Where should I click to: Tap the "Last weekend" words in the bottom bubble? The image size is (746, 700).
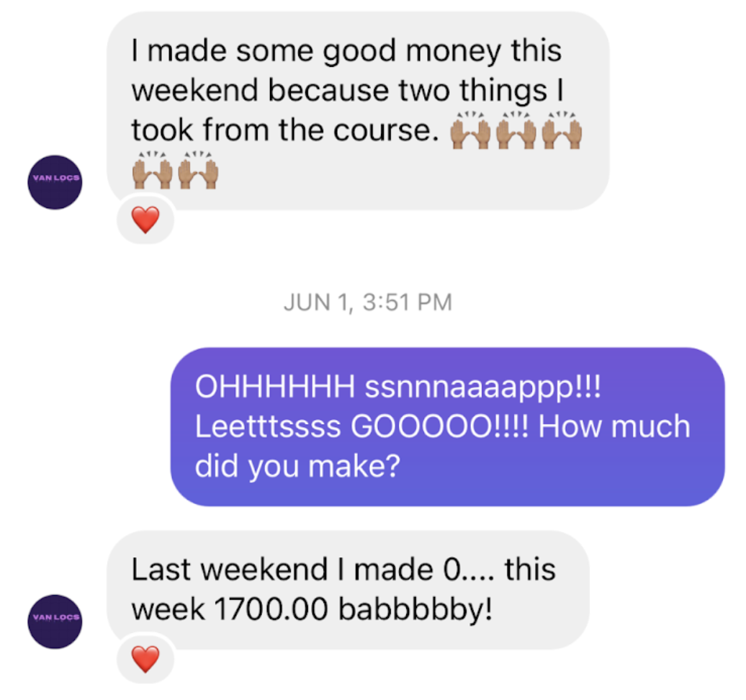coord(230,569)
